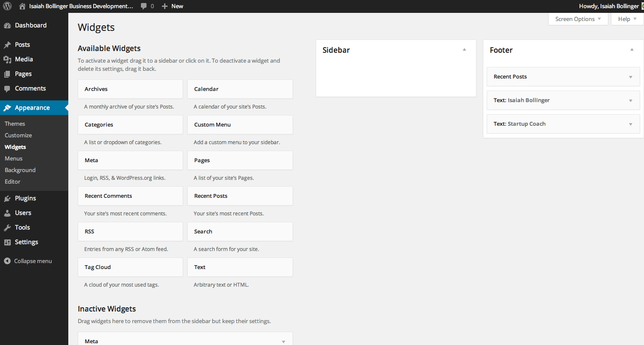Viewport: 644px width, 345px height.
Task: Click the Tools wrench icon
Action: pos(7,227)
